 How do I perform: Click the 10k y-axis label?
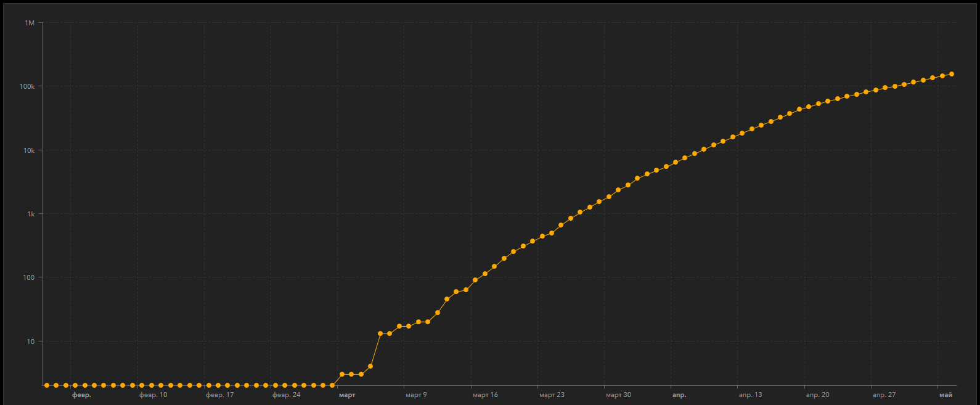tap(29, 150)
